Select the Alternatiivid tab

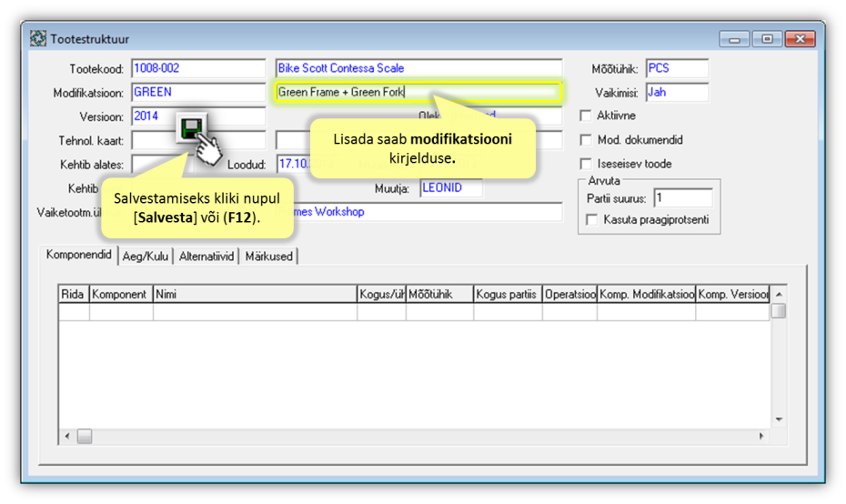(206, 257)
